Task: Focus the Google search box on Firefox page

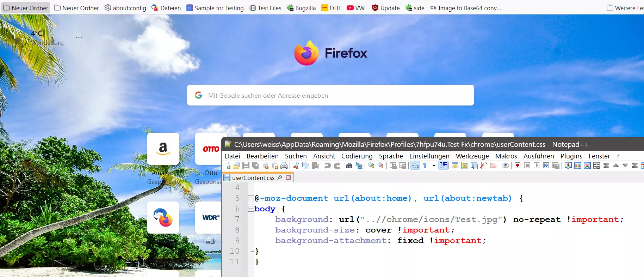Action: (x=330, y=95)
